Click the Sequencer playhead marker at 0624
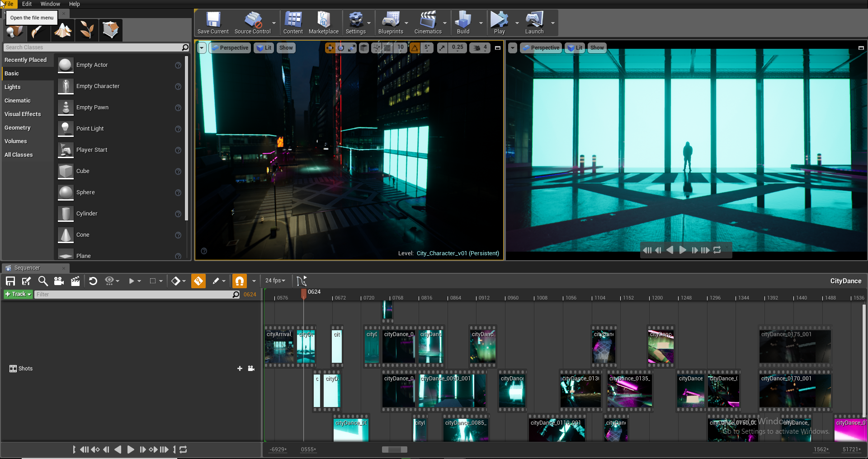The width and height of the screenshot is (868, 459). (304, 294)
